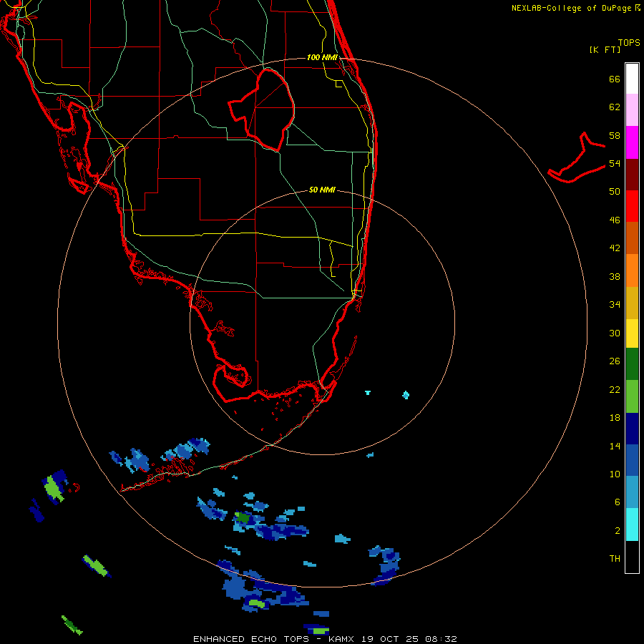Image resolution: width=644 pixels, height=644 pixels.
Task: Select the 58 legend value
Action: [x=615, y=135]
